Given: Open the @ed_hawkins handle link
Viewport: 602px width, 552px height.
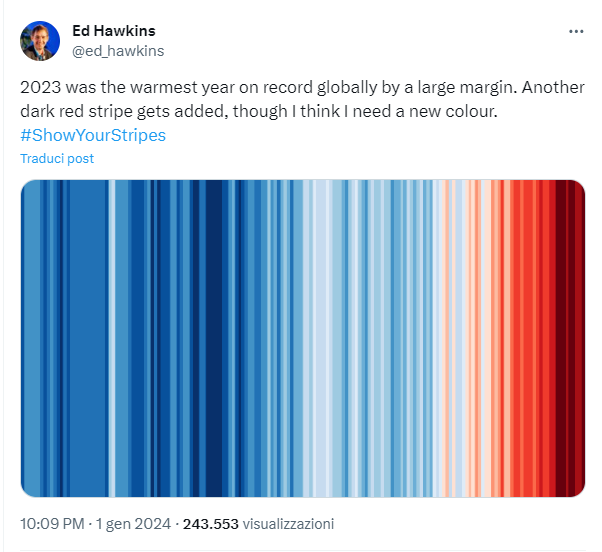Looking at the screenshot, I should tap(118, 51).
